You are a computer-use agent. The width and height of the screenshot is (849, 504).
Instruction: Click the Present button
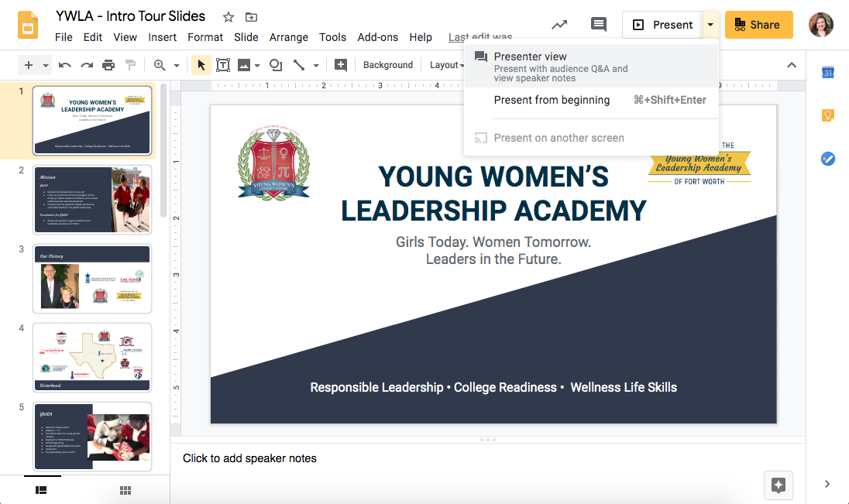point(663,25)
